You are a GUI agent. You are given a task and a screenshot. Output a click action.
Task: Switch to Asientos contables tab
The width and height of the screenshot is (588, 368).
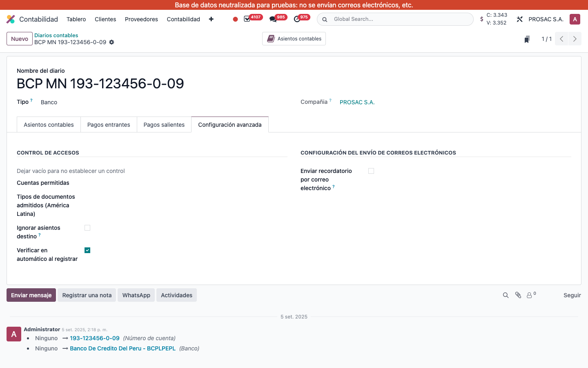49,125
